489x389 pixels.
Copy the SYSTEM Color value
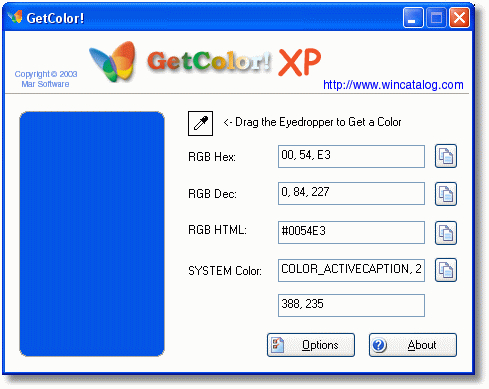(x=446, y=270)
